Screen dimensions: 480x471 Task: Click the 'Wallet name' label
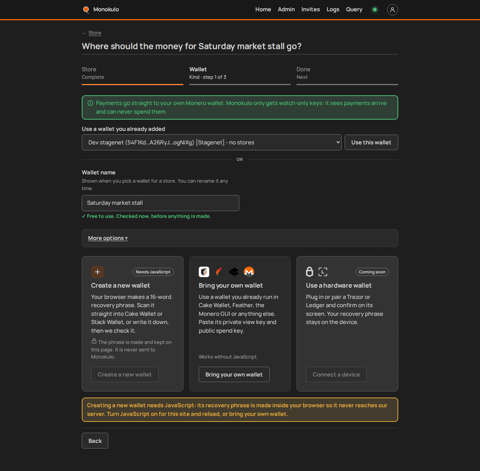[99, 172]
